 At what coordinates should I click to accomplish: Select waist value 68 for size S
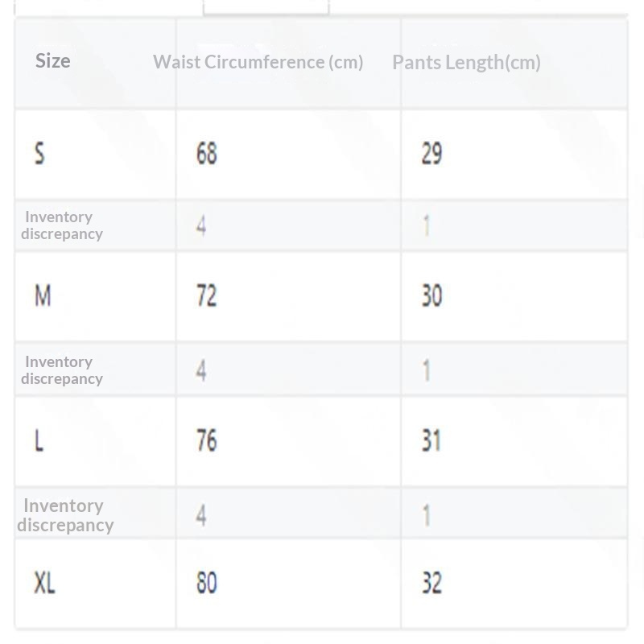[x=207, y=153]
